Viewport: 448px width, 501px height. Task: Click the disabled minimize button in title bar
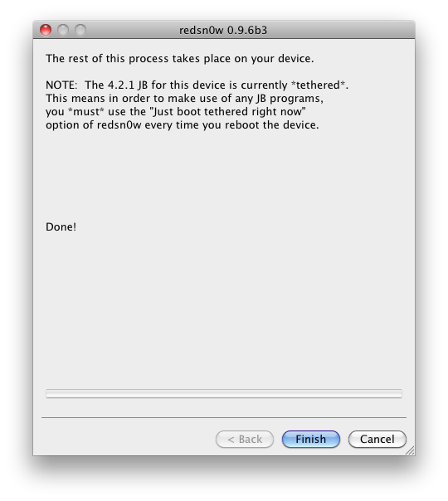(x=63, y=30)
